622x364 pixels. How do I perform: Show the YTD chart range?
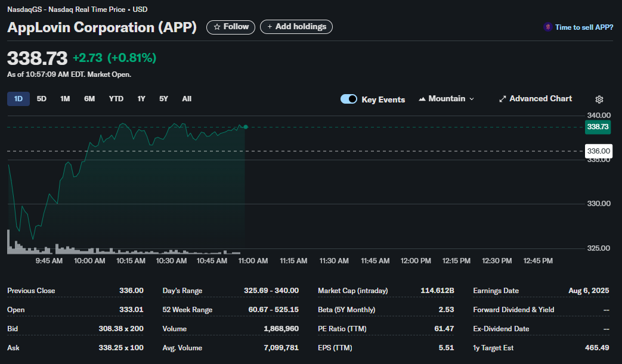tap(116, 99)
